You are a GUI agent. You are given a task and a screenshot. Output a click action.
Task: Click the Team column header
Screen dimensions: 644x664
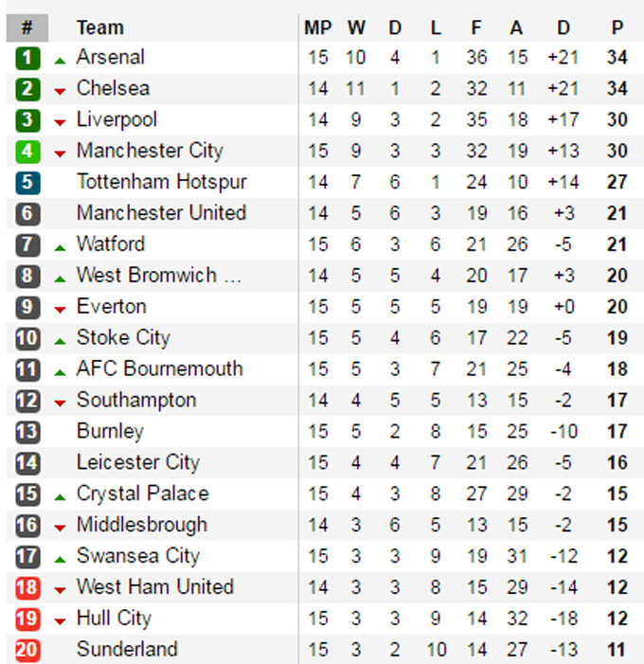click(x=100, y=28)
